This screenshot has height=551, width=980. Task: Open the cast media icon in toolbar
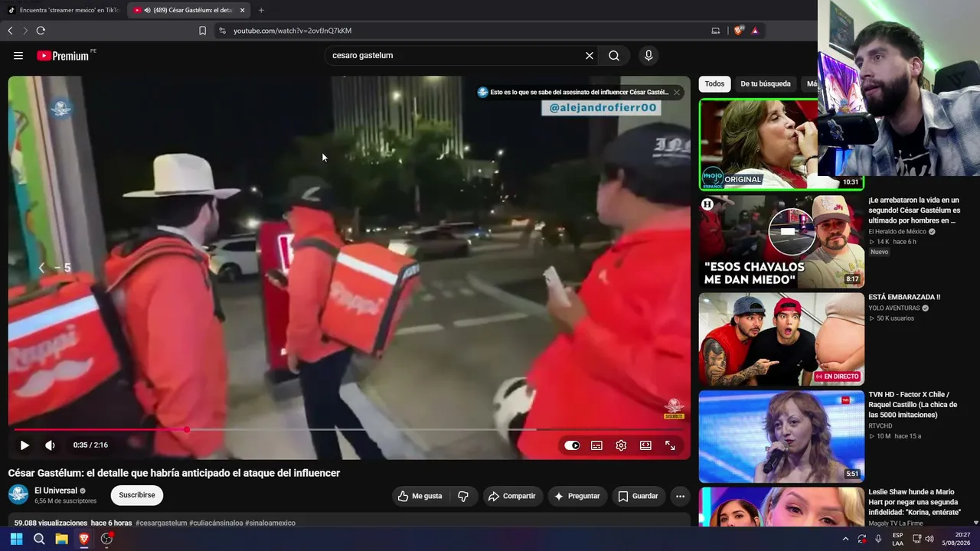716,31
